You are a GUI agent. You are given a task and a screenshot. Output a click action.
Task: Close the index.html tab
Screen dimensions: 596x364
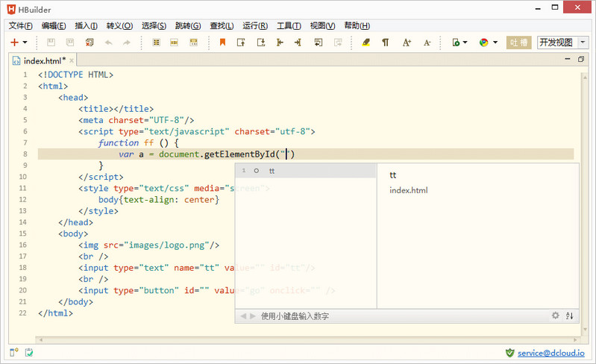coord(72,60)
